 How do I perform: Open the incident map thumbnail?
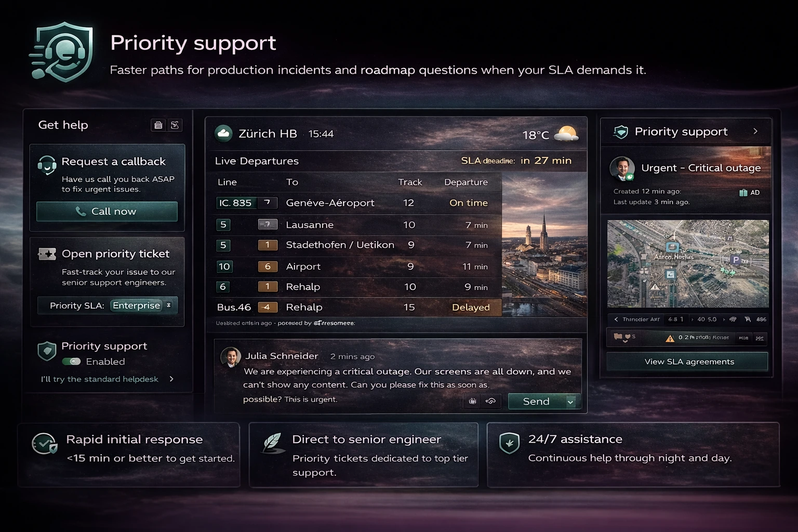(687, 263)
